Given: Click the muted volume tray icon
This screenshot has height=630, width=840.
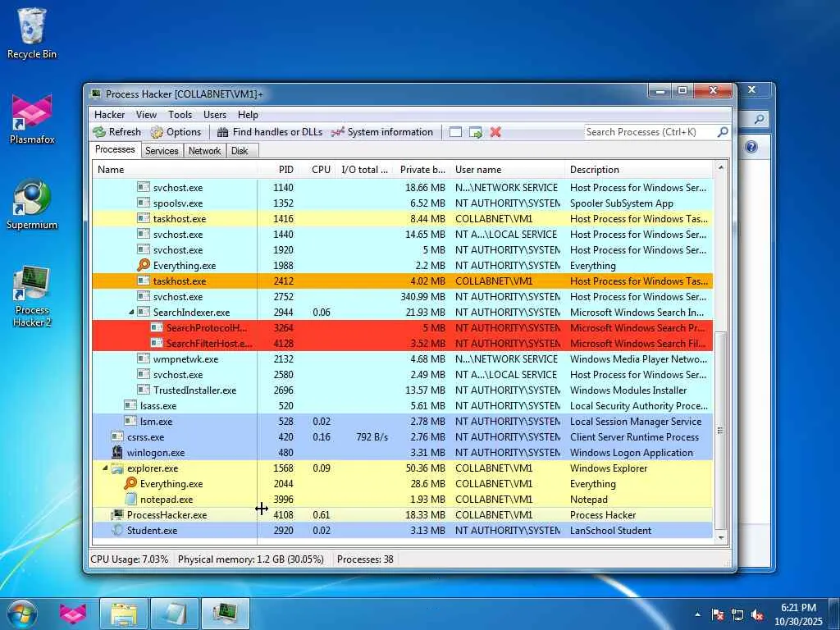Looking at the screenshot, I should pos(757,615).
